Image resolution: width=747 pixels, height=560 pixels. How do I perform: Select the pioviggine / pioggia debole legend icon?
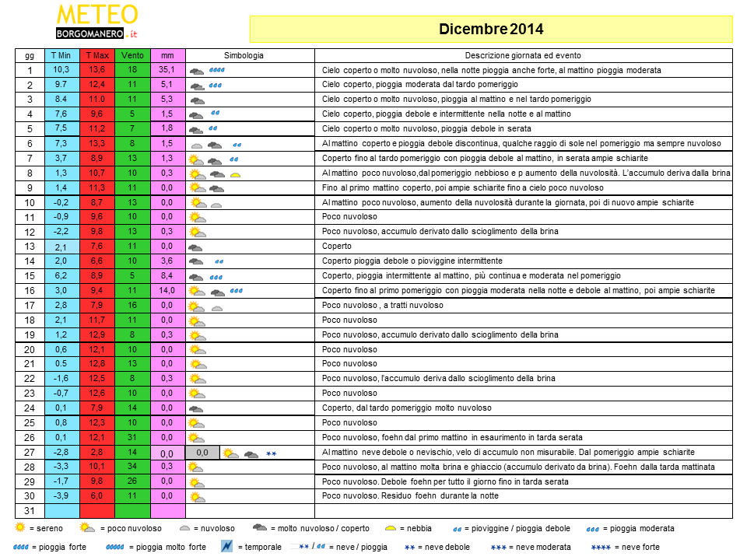pyautogui.click(x=458, y=529)
